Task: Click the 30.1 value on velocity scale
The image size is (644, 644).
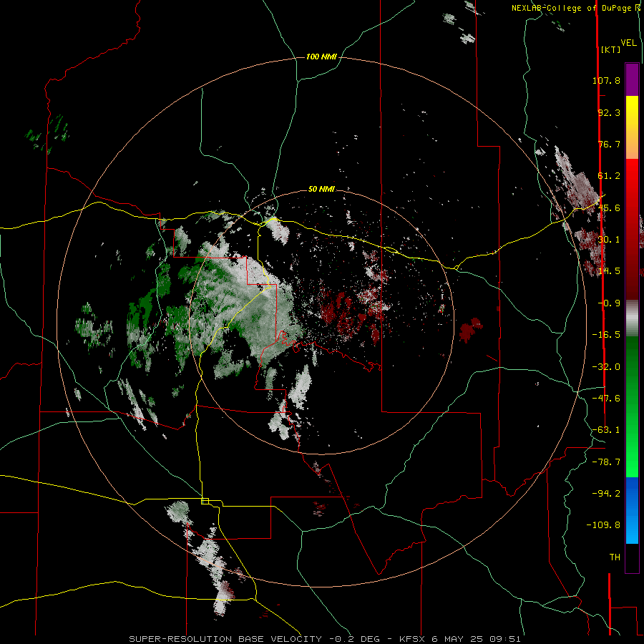Action: (x=609, y=240)
